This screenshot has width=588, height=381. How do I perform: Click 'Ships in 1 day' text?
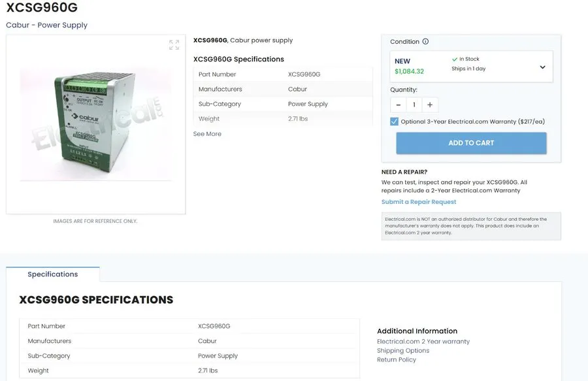[468, 69]
